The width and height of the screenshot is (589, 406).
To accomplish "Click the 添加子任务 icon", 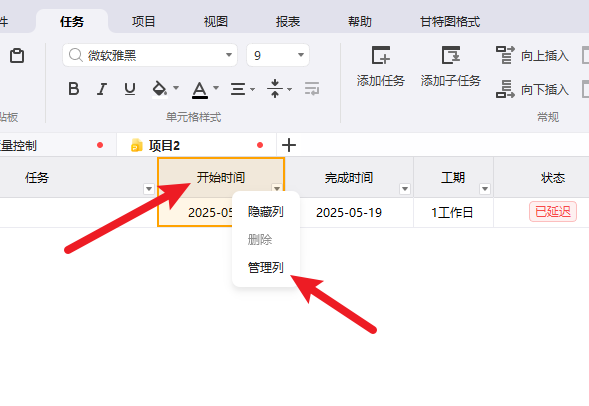I will point(450,56).
